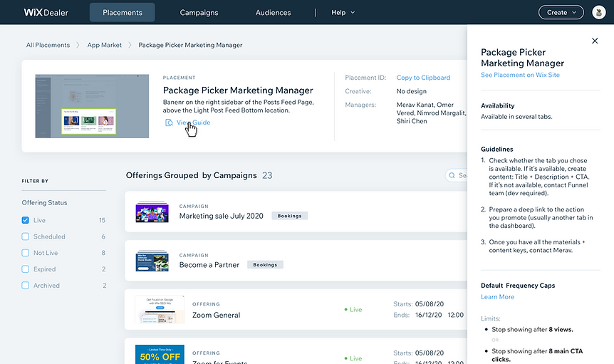
Task: Click the Package Picker Marketing Manager breadcrumb
Action: coord(190,45)
